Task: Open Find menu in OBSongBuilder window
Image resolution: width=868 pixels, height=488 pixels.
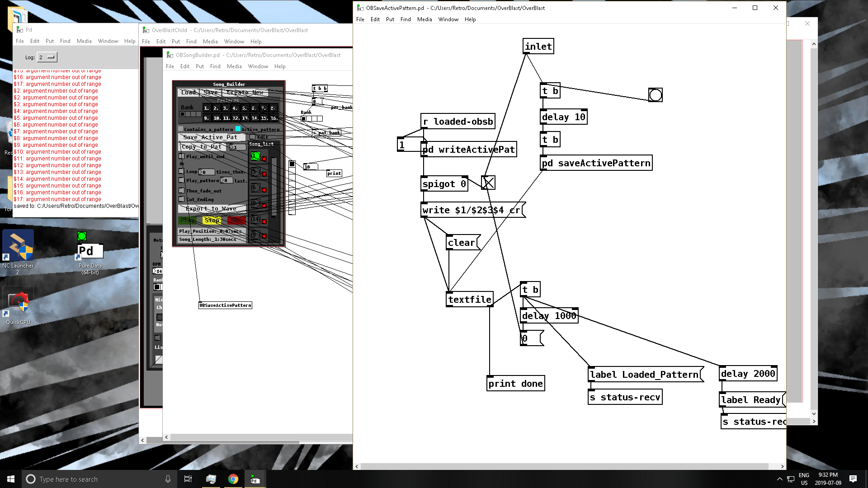Action: pyautogui.click(x=215, y=66)
